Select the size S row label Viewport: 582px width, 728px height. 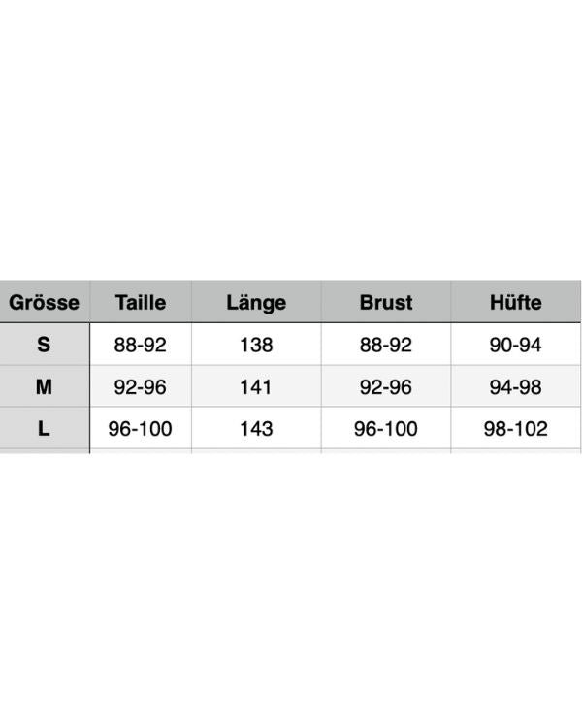45,345
